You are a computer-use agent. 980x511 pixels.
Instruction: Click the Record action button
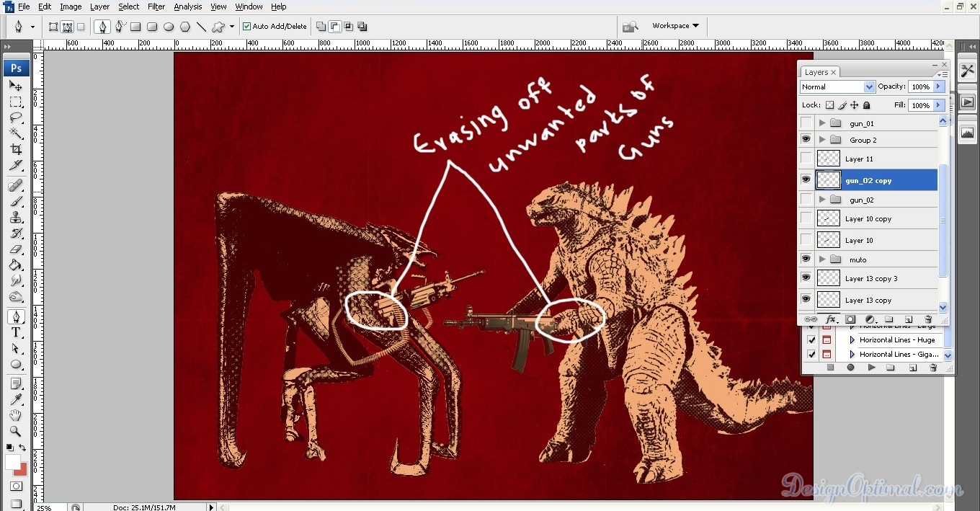click(850, 368)
